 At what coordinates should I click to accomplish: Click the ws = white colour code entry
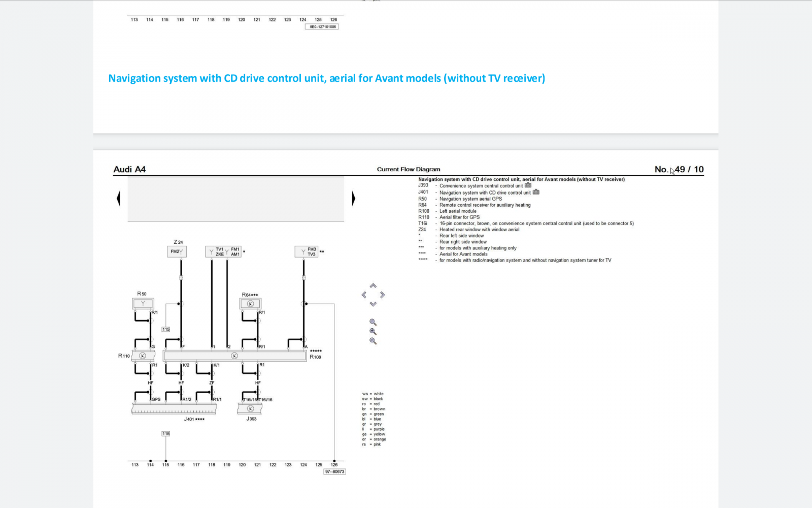373,394
